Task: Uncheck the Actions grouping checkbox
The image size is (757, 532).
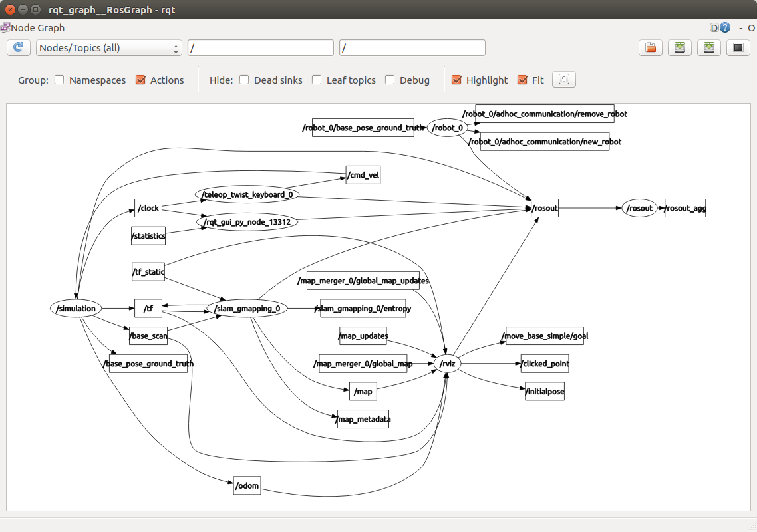Action: [140, 80]
